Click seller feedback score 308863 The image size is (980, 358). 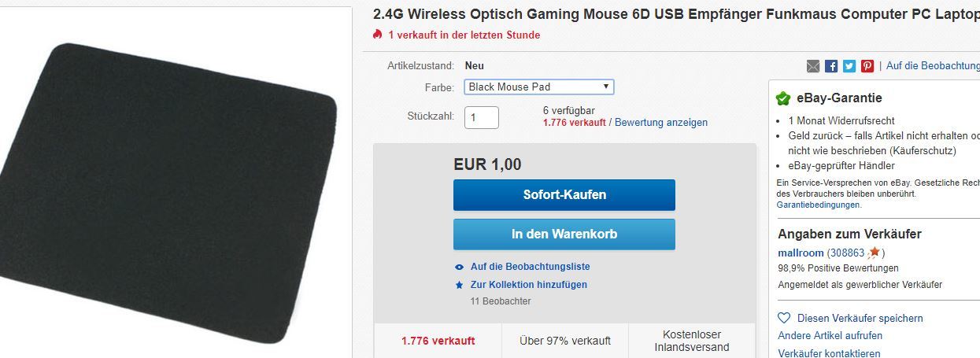click(847, 253)
